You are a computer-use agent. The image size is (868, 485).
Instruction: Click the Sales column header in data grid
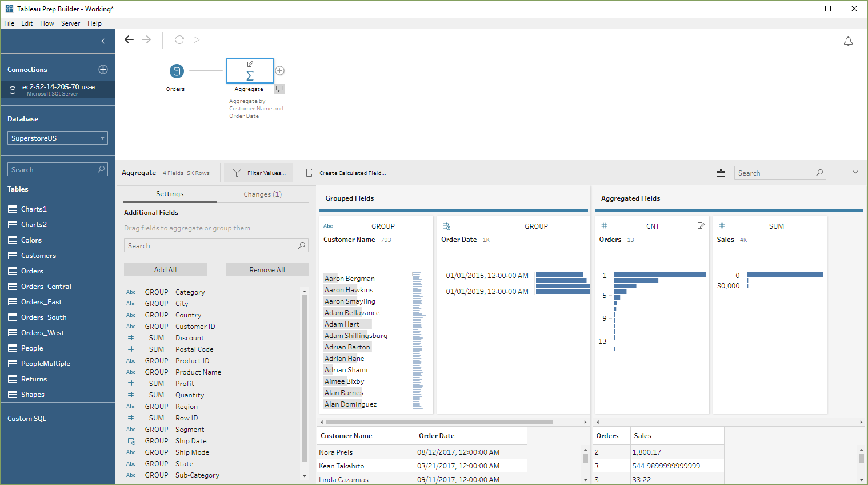pyautogui.click(x=677, y=436)
